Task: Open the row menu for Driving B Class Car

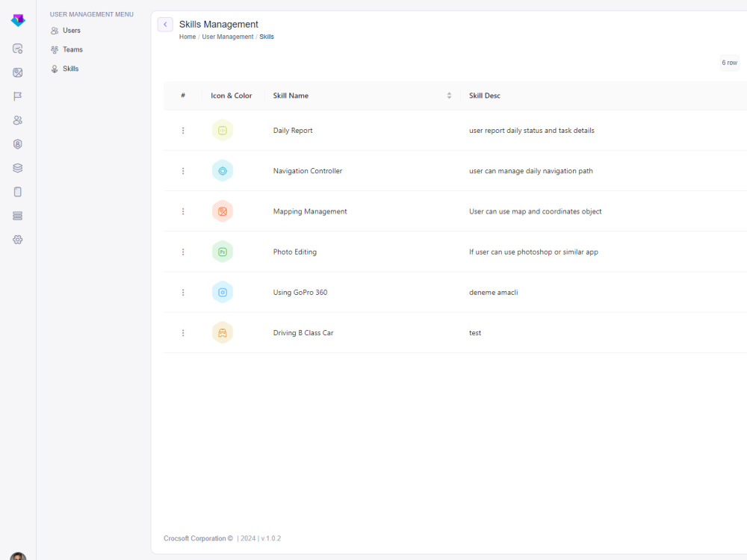Action: 183,333
